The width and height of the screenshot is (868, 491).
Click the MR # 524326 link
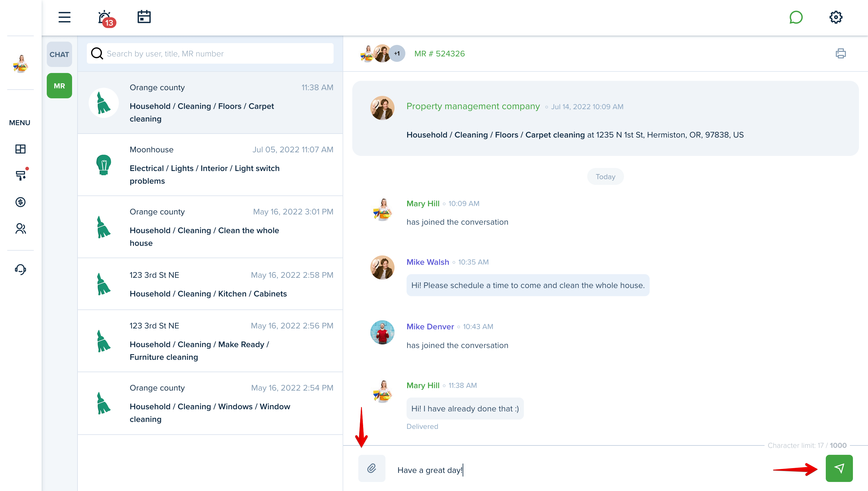(439, 53)
